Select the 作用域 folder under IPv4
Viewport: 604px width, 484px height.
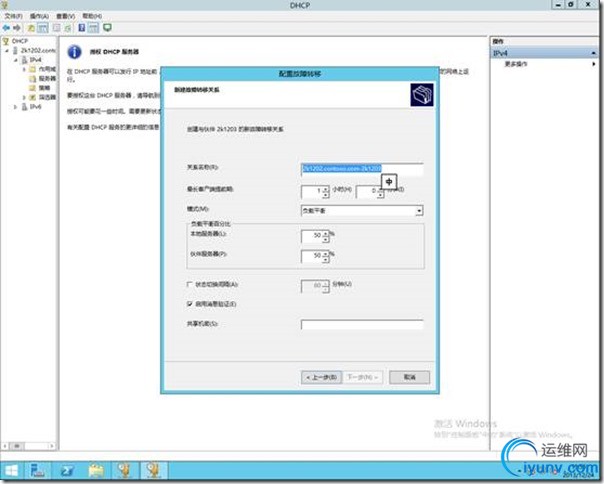click(x=43, y=69)
